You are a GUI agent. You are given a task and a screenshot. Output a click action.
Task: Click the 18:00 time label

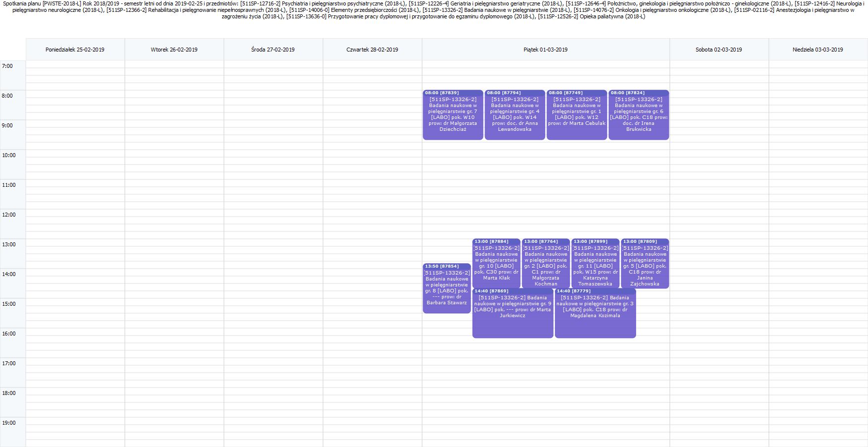(x=9, y=393)
